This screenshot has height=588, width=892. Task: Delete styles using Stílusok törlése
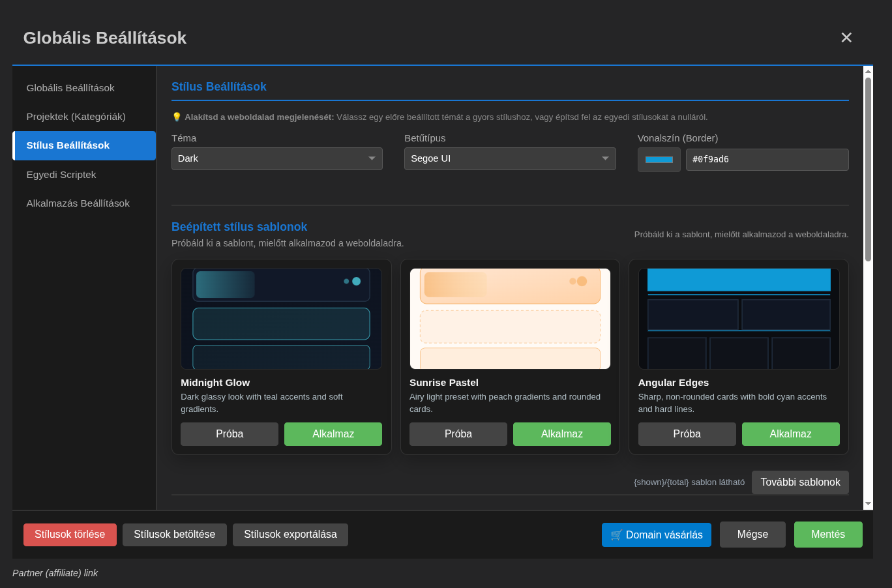pos(70,535)
